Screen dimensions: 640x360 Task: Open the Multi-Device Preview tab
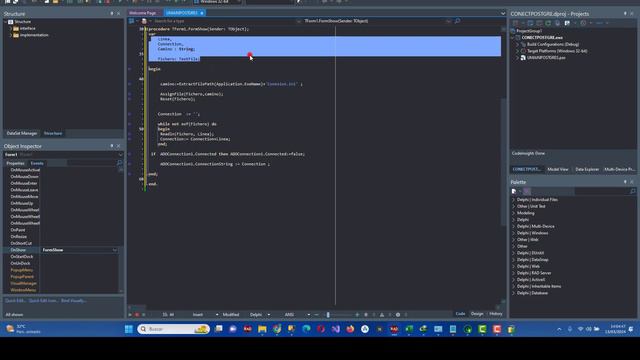pos(619,169)
